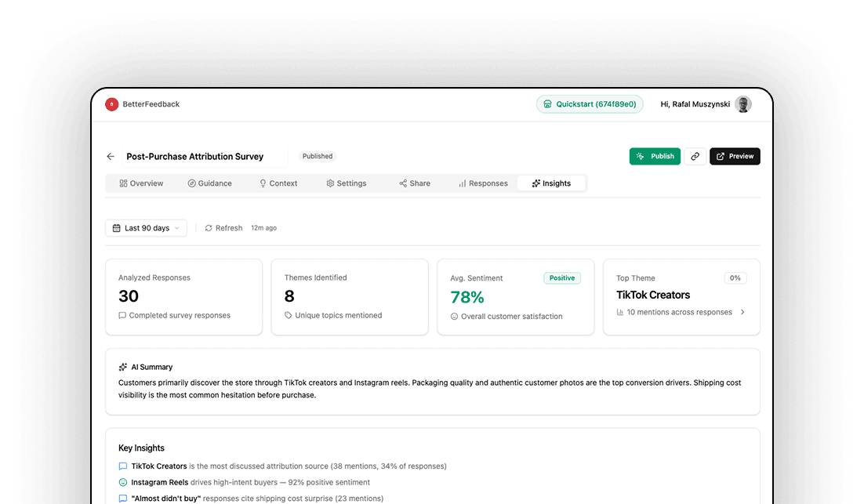Open Top Theme details via chevron arrow
Image resolution: width=864 pixels, height=504 pixels.
pos(742,312)
